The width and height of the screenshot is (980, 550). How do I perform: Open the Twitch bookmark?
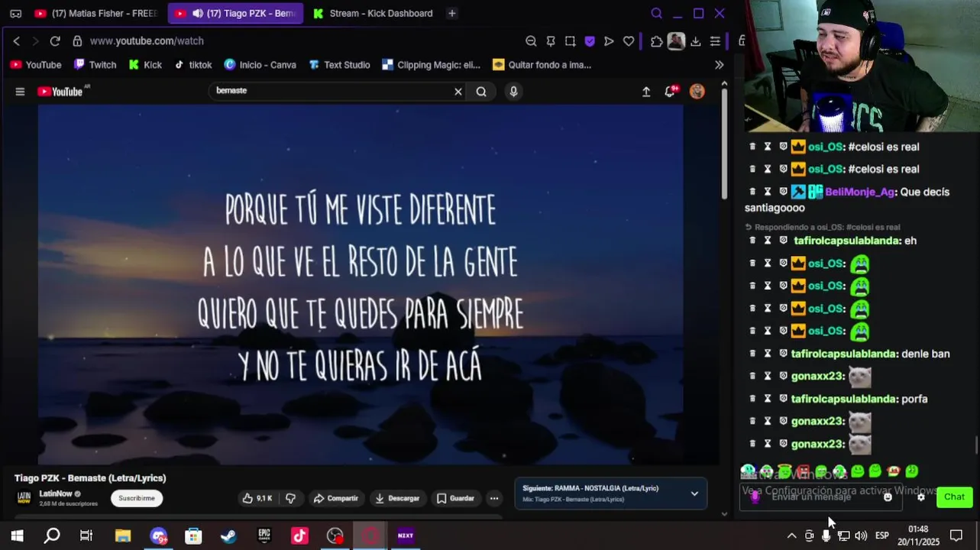95,65
